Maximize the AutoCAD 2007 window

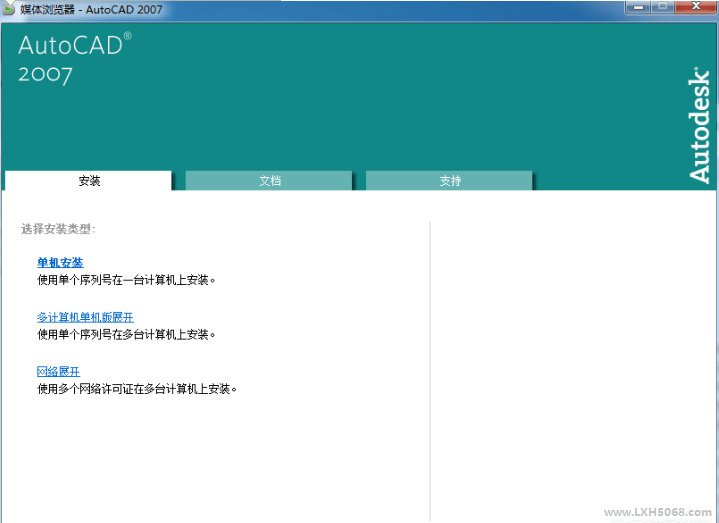pos(663,7)
